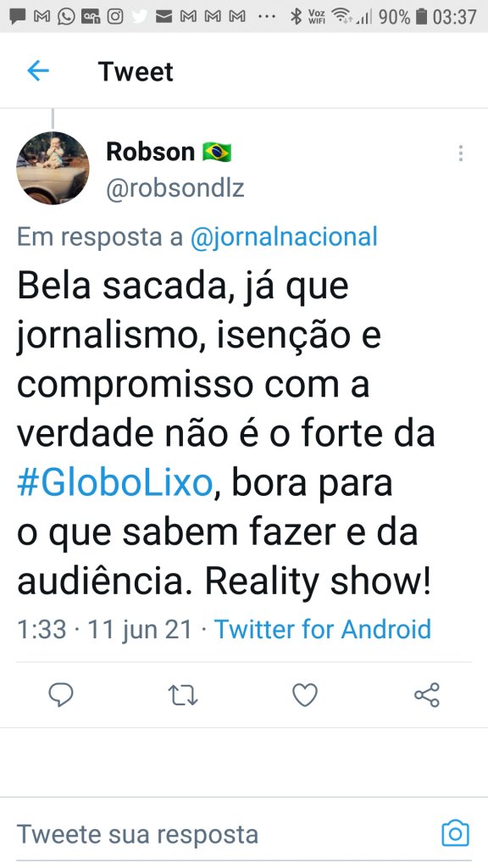Tap the share icon below the tweet

[427, 695]
